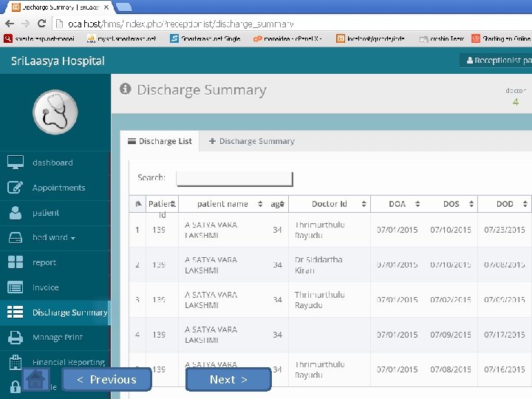The height and width of the screenshot is (399, 532).
Task: Click the patient person icon
Action: tap(16, 212)
